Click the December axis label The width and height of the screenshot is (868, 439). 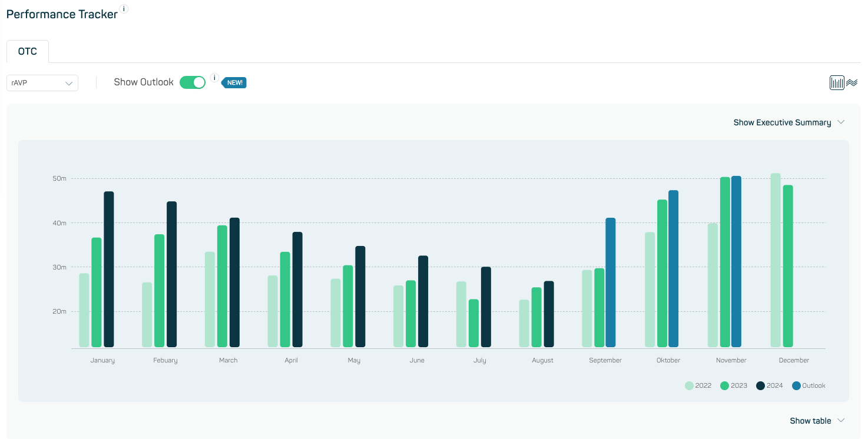(x=794, y=360)
